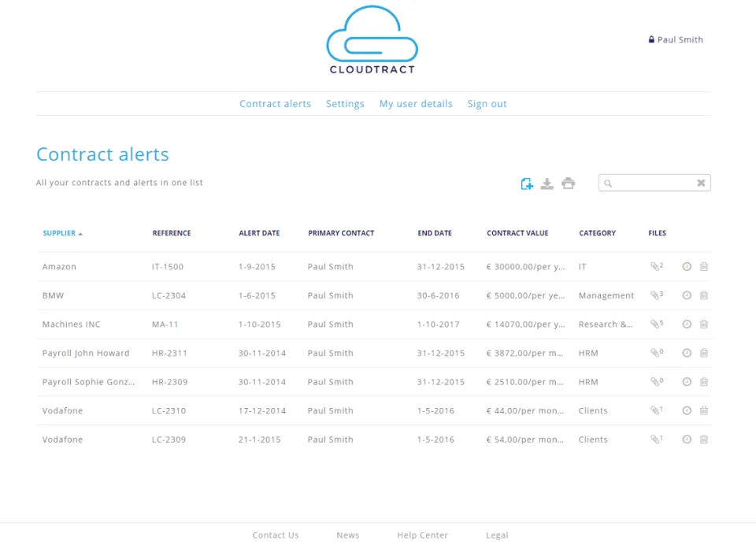Open attached files for BMW contract
This screenshot has width=756, height=545.
click(x=656, y=295)
